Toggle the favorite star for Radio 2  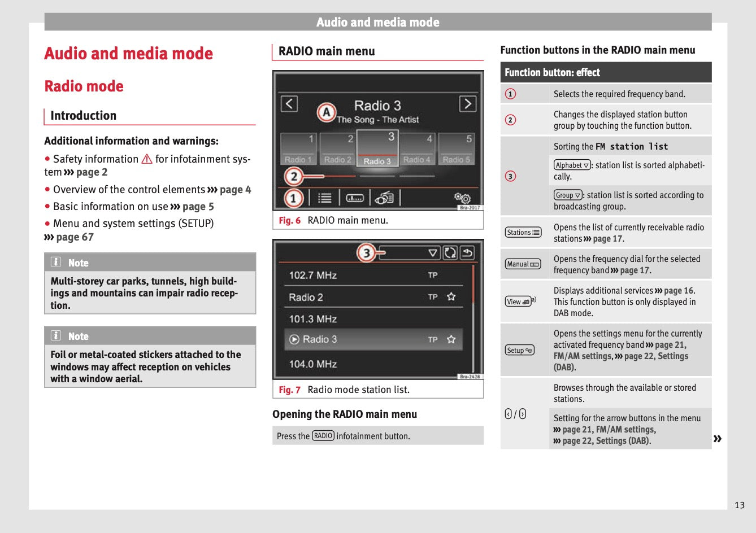(451, 296)
